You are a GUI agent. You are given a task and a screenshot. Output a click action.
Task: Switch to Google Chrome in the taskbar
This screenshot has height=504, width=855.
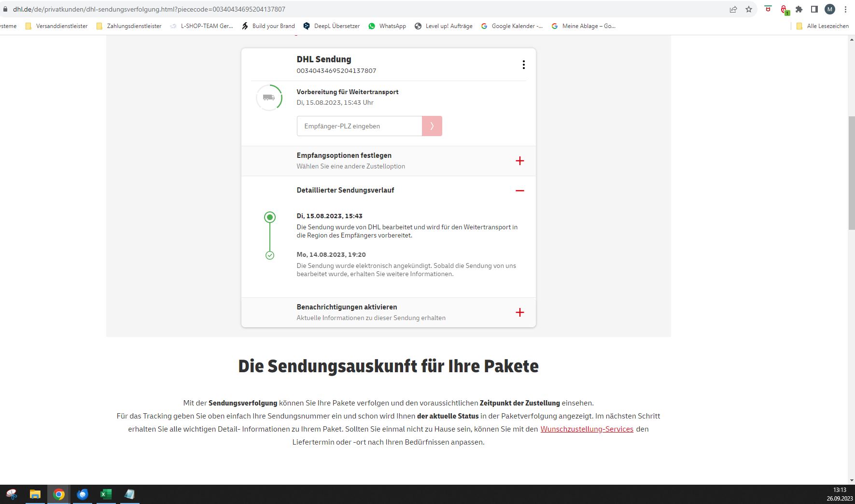click(x=59, y=494)
